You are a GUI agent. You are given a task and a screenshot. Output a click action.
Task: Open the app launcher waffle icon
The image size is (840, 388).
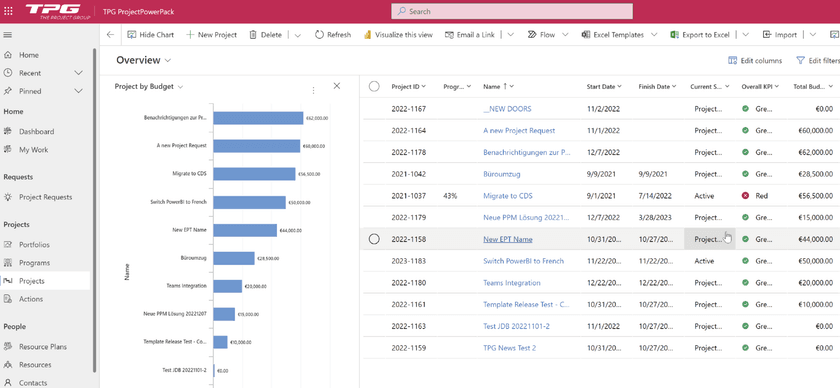pos(8,11)
